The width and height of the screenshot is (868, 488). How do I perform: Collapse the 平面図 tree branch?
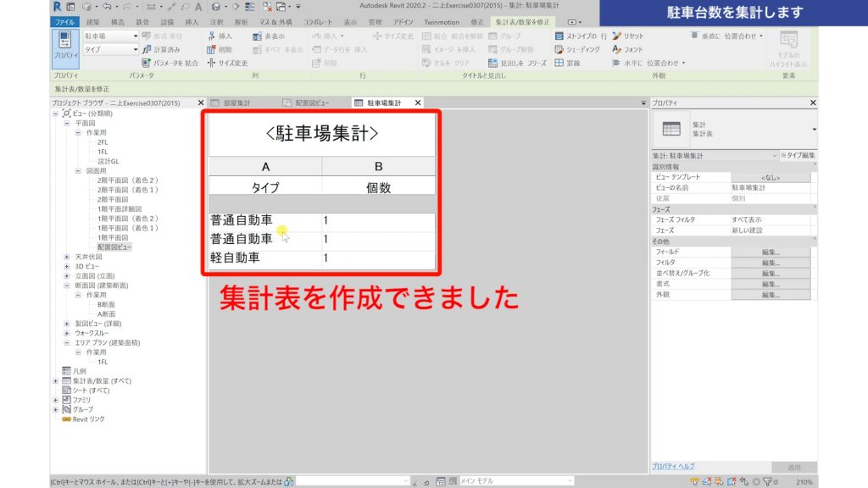[65, 124]
